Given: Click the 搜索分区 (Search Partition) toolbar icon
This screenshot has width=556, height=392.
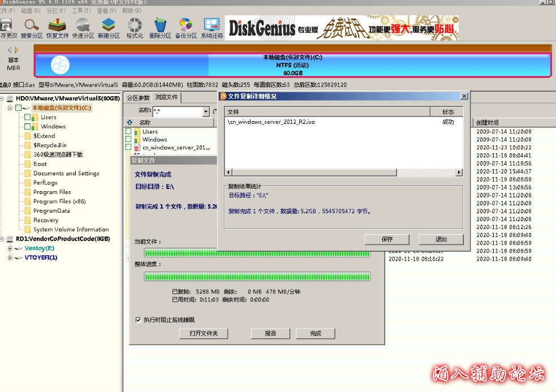Looking at the screenshot, I should (x=31, y=28).
